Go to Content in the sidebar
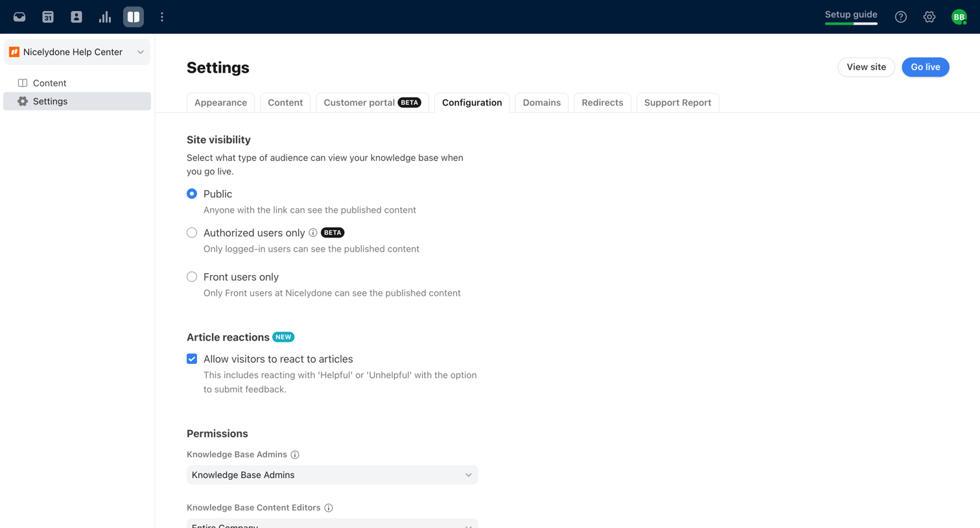Viewport: 980px width, 528px height. tap(77, 83)
